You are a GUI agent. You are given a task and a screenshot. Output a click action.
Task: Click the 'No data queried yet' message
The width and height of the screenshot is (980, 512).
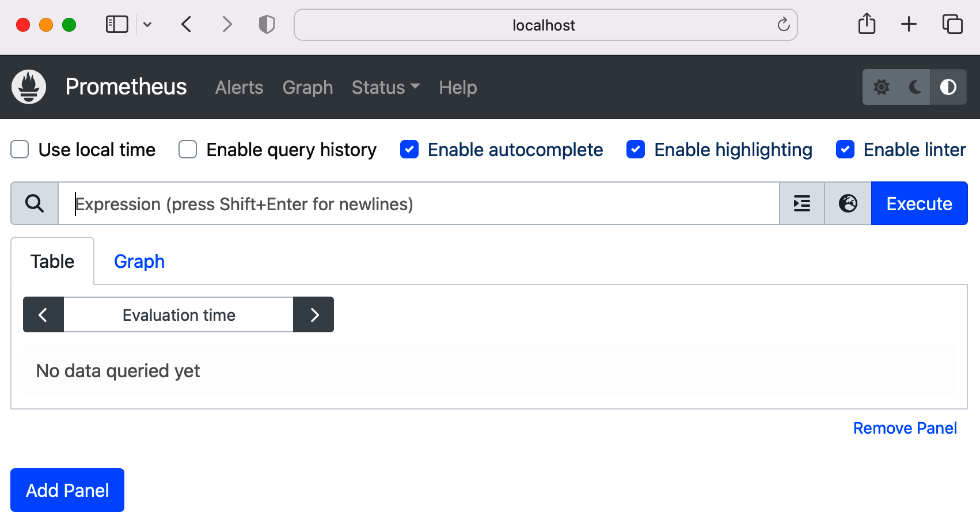(x=118, y=371)
